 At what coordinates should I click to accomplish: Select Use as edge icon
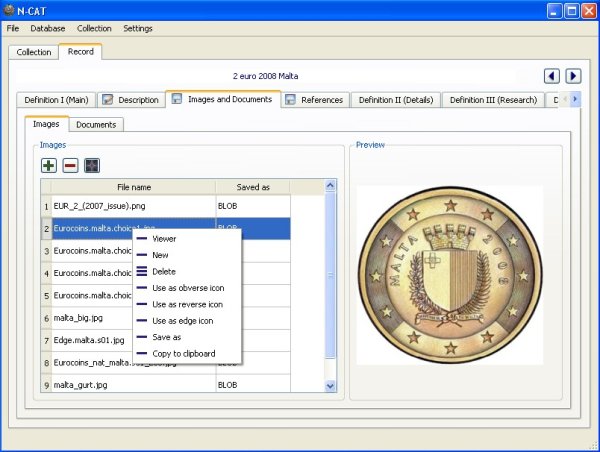pyautogui.click(x=187, y=321)
